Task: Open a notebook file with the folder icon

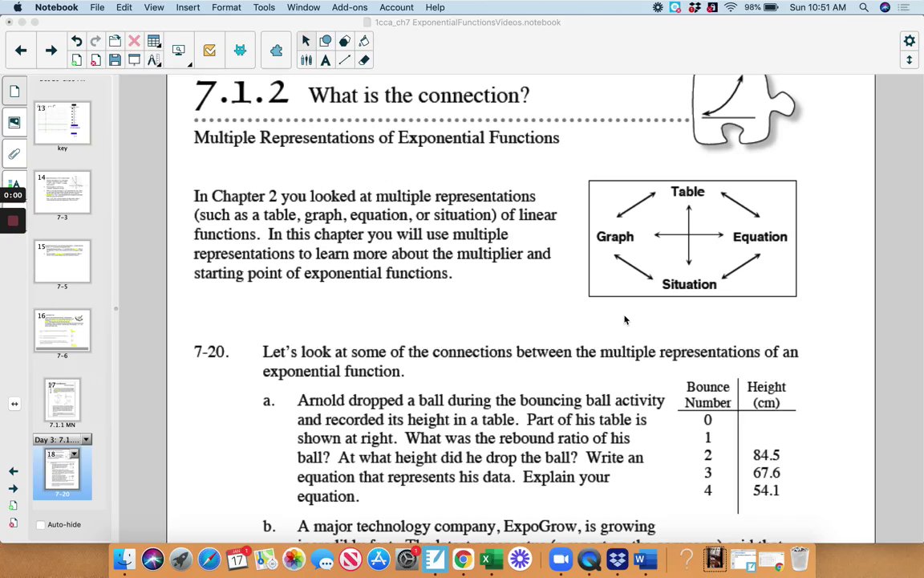Action: tap(115, 41)
